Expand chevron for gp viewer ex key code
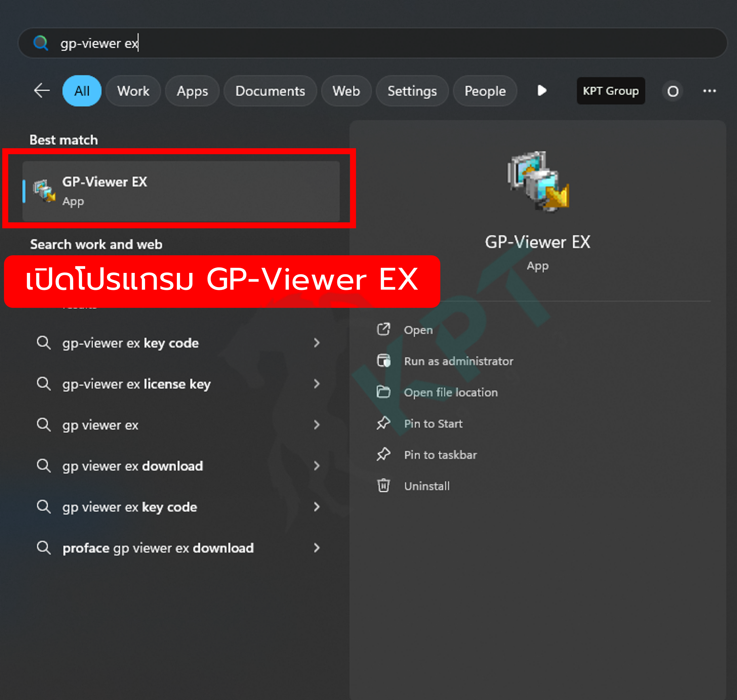 tap(317, 507)
